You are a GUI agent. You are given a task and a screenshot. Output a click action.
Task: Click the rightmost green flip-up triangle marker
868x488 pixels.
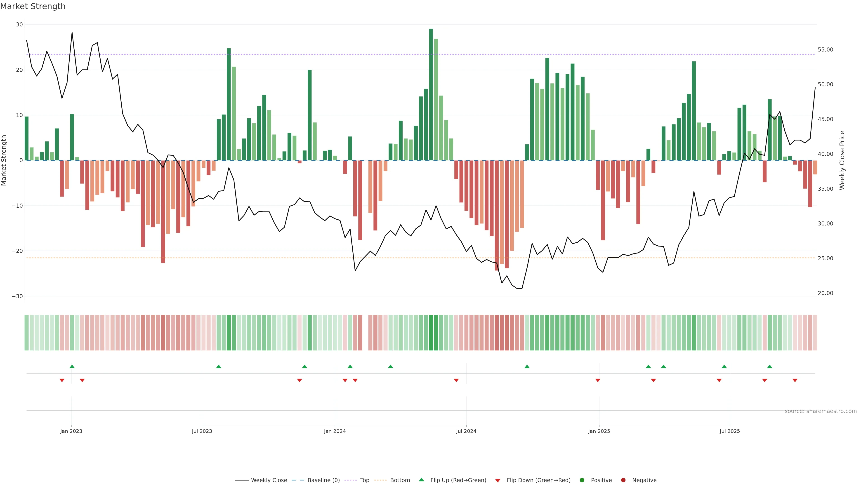(770, 366)
